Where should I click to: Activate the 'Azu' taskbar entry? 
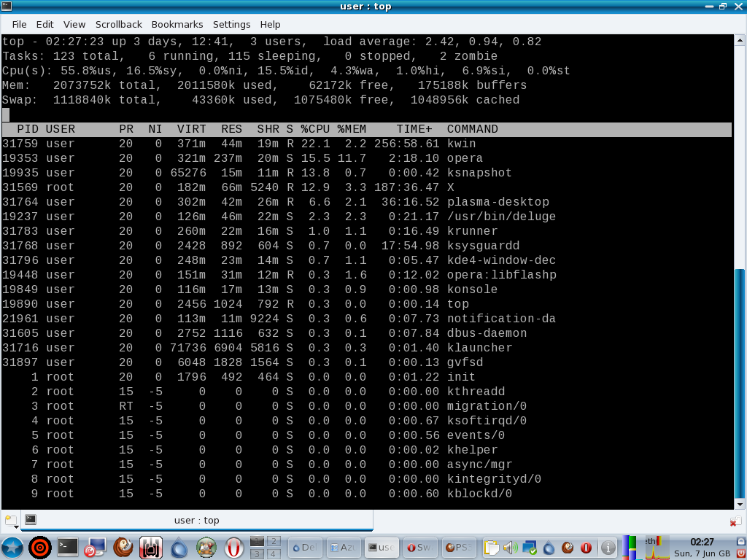click(x=344, y=548)
